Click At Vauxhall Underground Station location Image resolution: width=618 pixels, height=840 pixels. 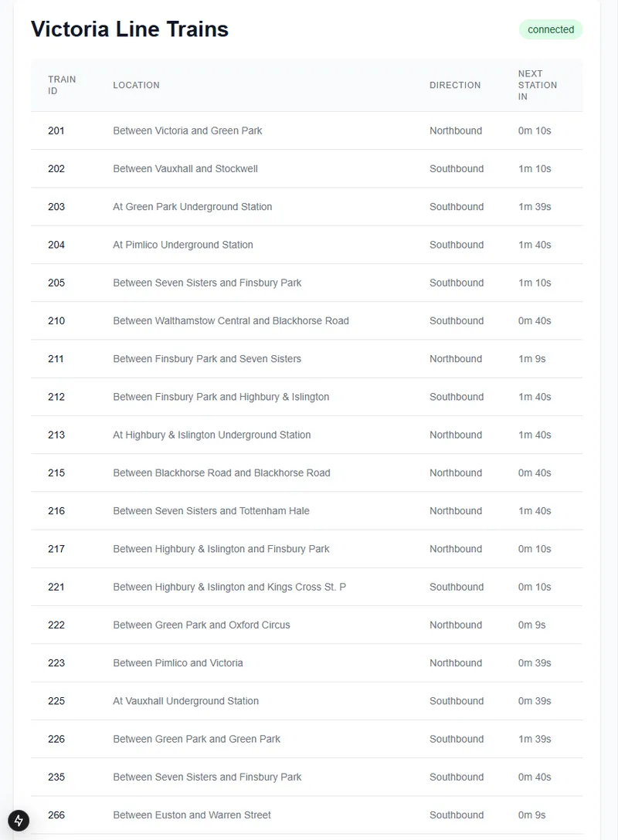(185, 701)
